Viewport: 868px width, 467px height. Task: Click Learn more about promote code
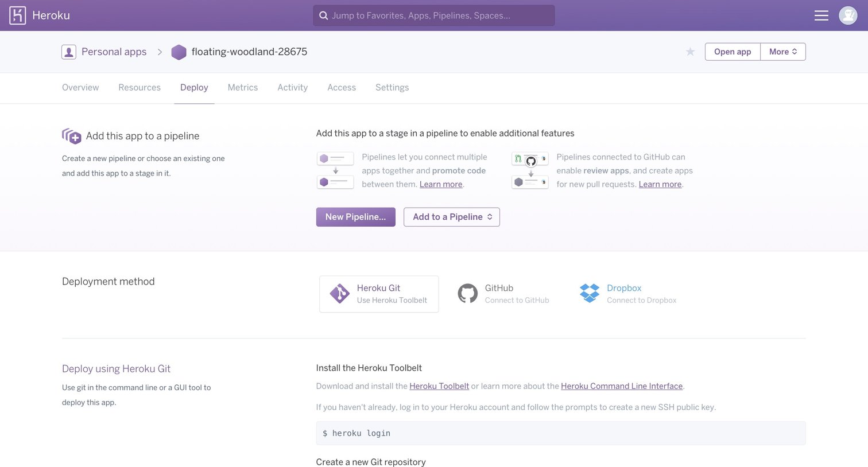[x=441, y=184]
